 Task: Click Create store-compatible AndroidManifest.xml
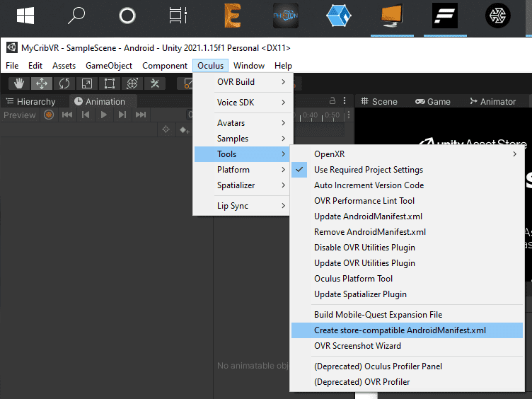(x=407, y=330)
